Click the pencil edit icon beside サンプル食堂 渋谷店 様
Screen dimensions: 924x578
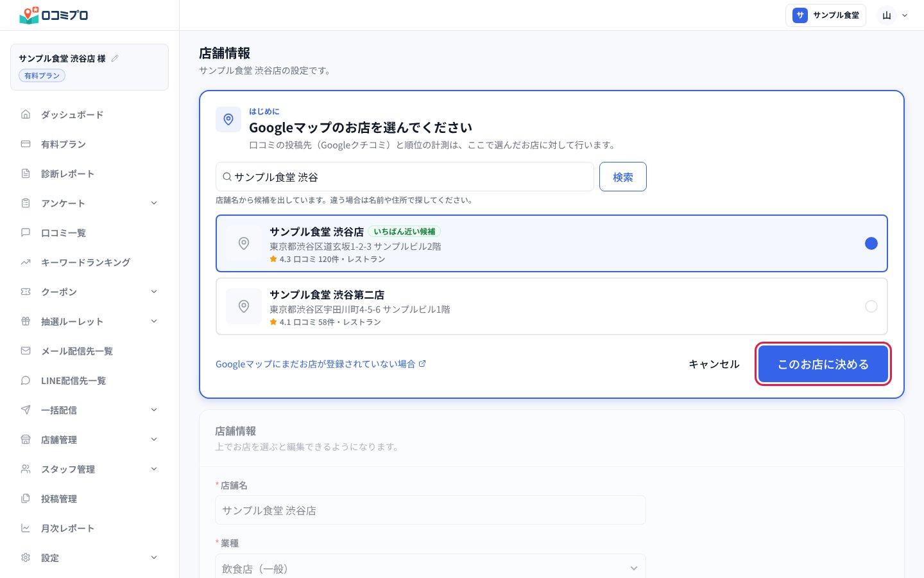[115, 58]
